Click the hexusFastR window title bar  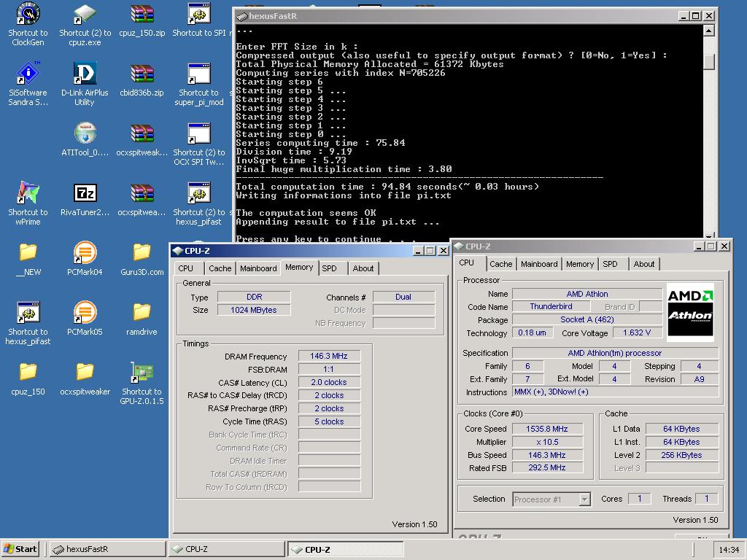(457, 16)
